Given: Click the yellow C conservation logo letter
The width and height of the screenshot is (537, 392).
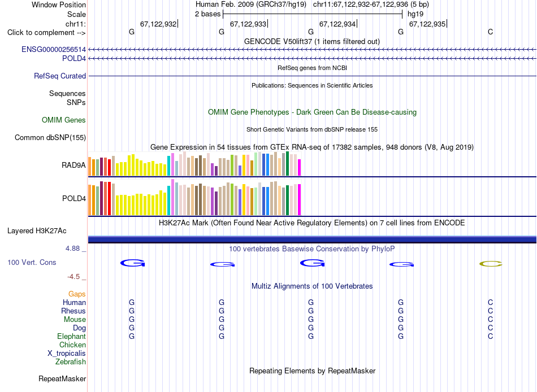Looking at the screenshot, I should [491, 264].
